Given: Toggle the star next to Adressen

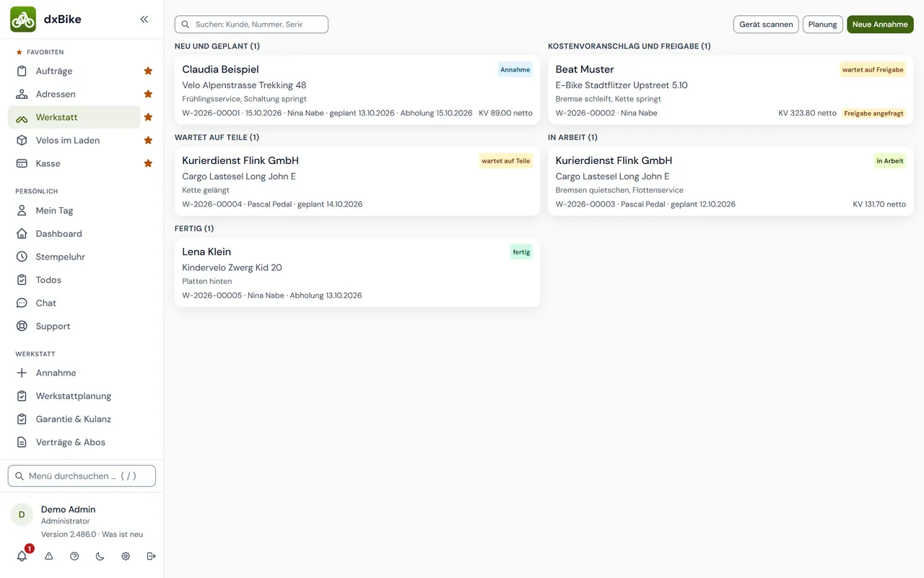Looking at the screenshot, I should pos(148,94).
